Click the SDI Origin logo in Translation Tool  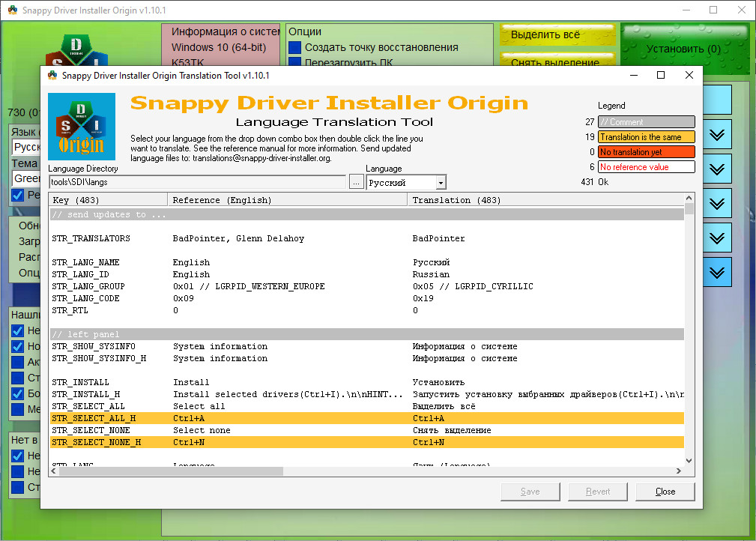pos(81,126)
